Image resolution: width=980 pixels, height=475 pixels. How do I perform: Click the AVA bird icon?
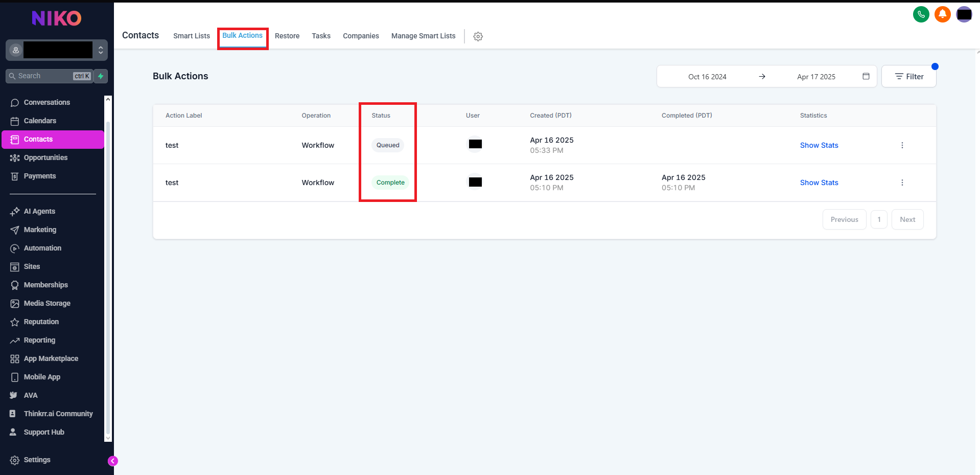coord(14,395)
